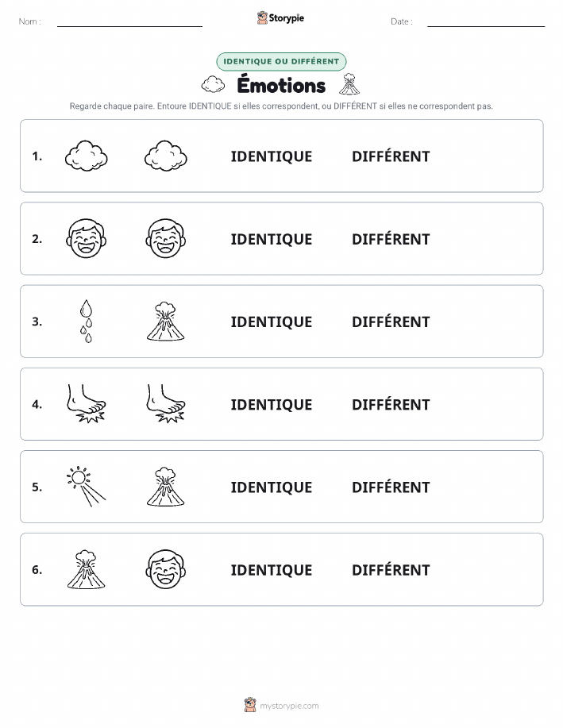
Task: Click the volcano icon in row 6
Action: (x=87, y=569)
